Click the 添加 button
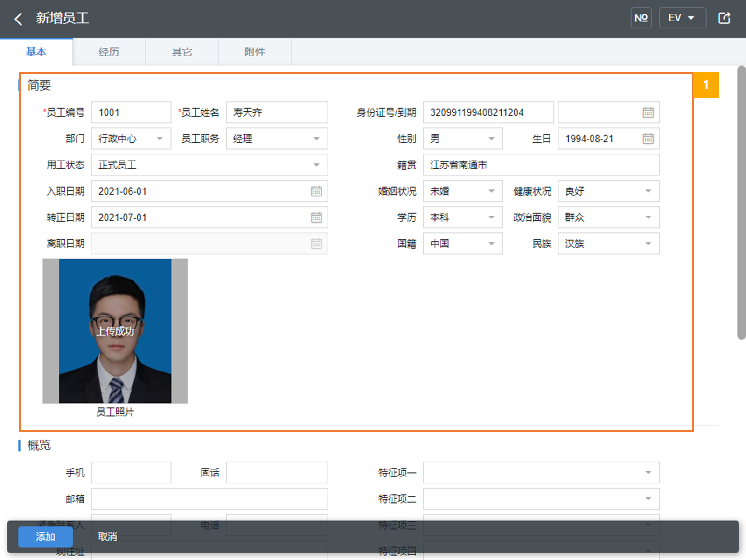The image size is (746, 560). pos(45,537)
